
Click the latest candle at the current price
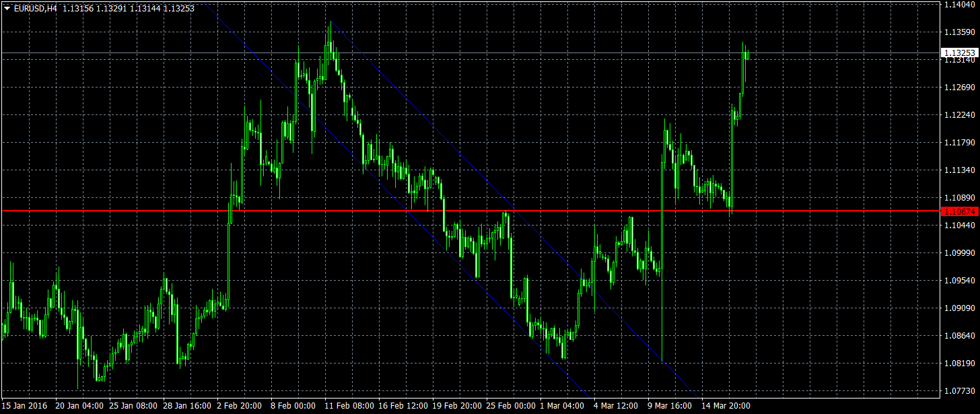coord(747,55)
